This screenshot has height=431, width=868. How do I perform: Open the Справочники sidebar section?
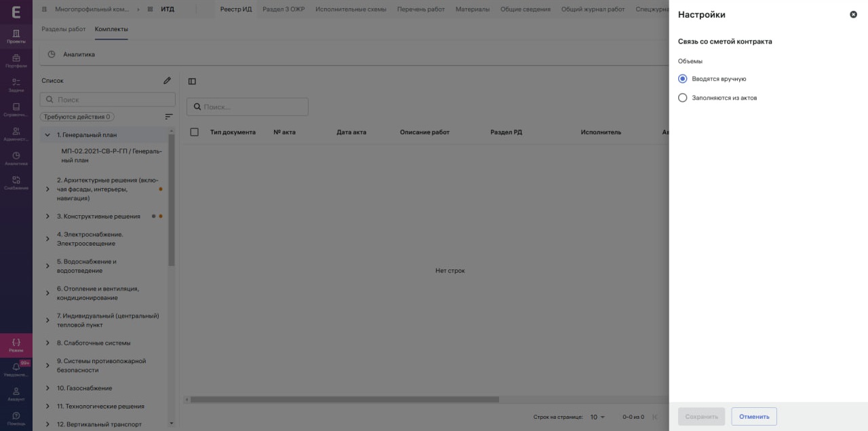[16, 110]
